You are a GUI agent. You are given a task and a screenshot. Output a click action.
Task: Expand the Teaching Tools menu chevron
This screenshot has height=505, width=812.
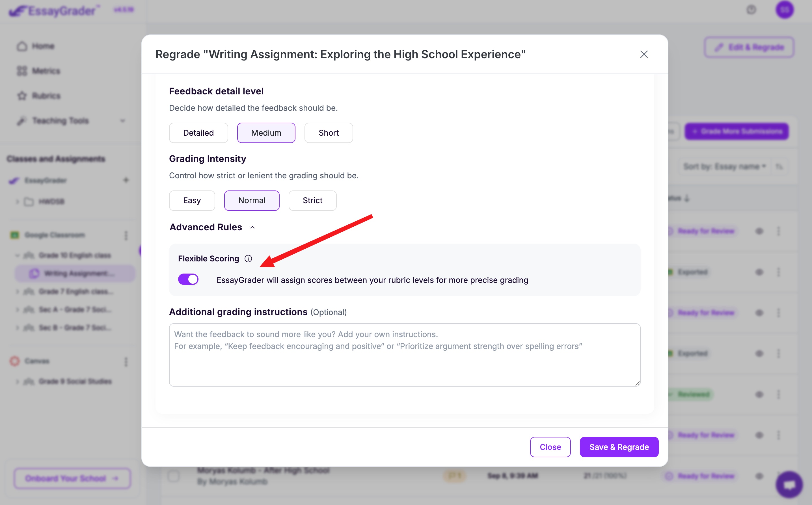[x=123, y=121]
